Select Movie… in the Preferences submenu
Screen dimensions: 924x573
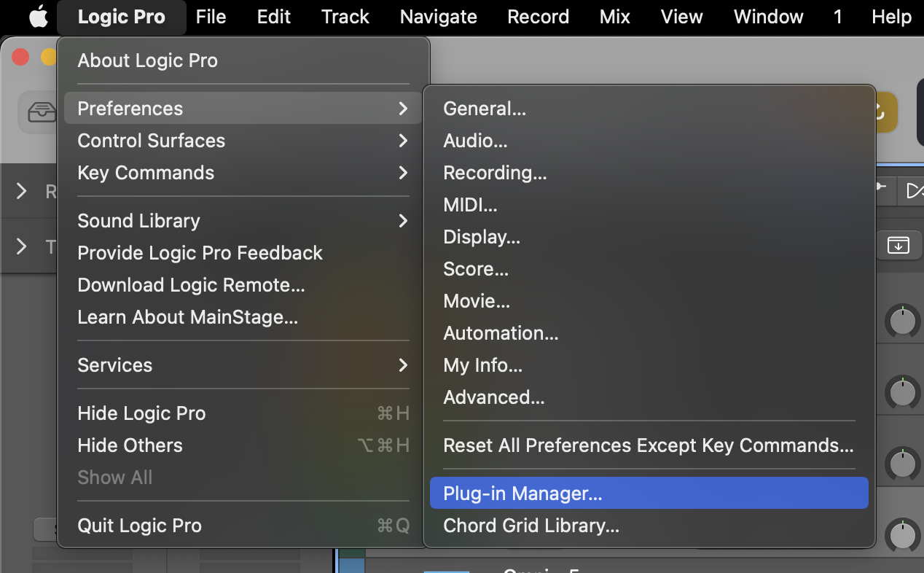(x=649, y=301)
